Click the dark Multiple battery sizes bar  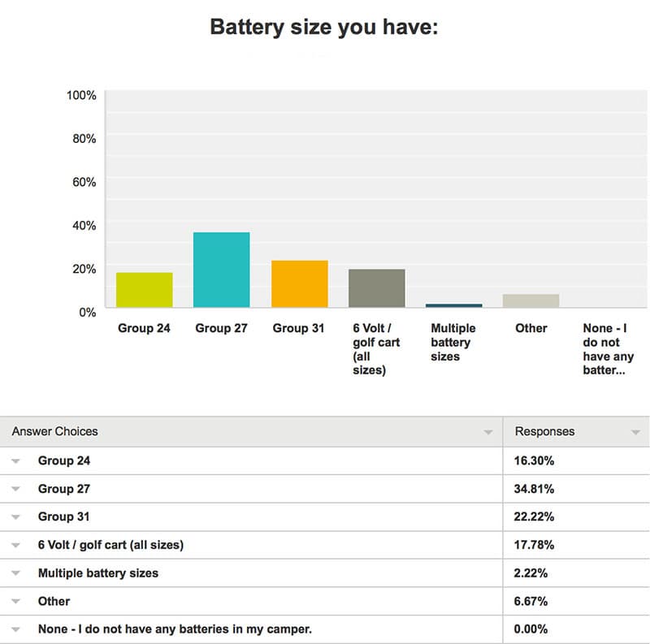tap(453, 306)
